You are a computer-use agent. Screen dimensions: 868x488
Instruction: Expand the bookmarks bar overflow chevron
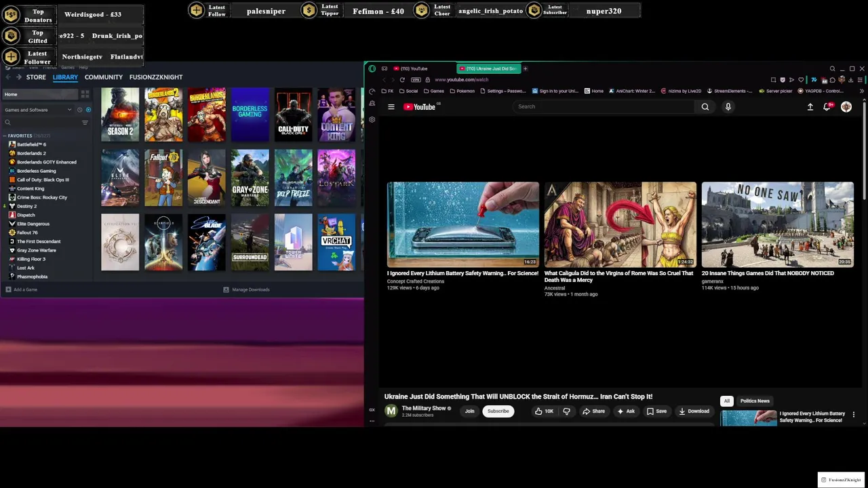(x=863, y=91)
